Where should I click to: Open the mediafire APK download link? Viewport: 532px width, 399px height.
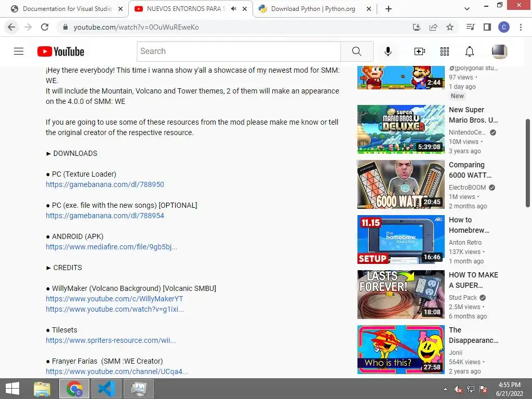point(111,247)
